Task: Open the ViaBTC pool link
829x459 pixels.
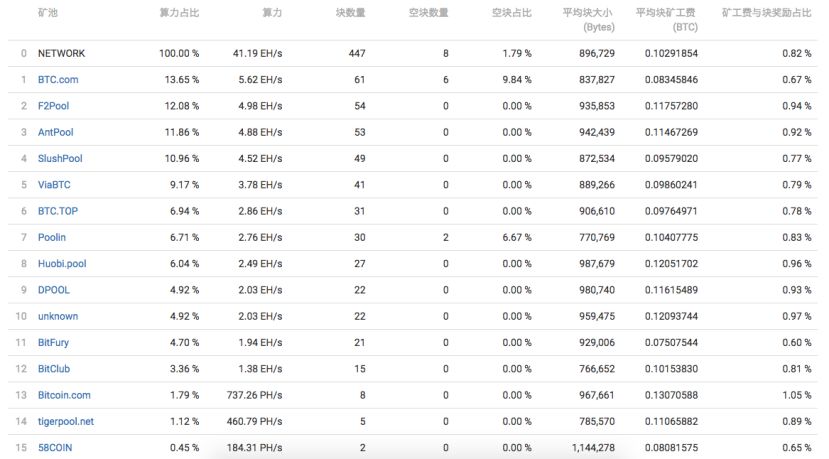Action: [x=54, y=184]
